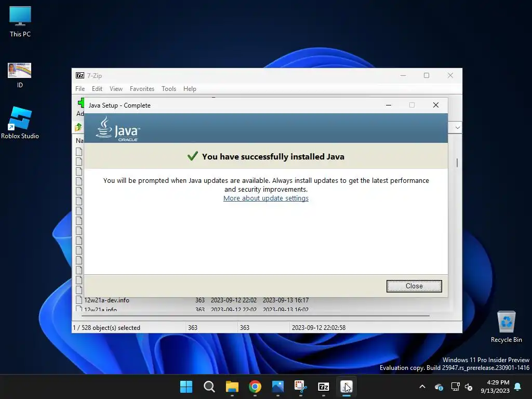Screen dimensions: 532x399
Task: Click the '1 / 528 object(s) selected' status
Action: [x=107, y=327]
